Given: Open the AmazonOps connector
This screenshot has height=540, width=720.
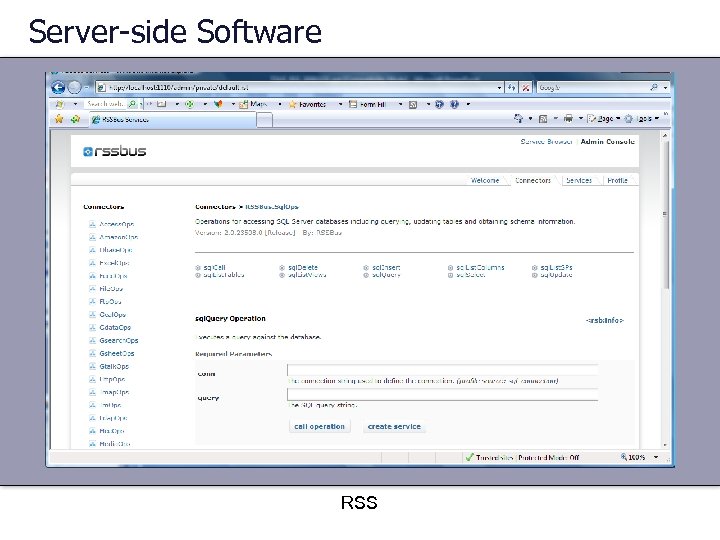Looking at the screenshot, I should tap(118, 237).
